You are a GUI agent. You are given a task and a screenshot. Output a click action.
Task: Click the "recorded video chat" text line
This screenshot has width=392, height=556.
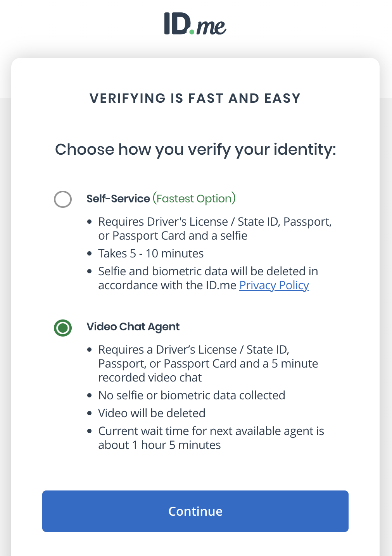[x=150, y=378]
